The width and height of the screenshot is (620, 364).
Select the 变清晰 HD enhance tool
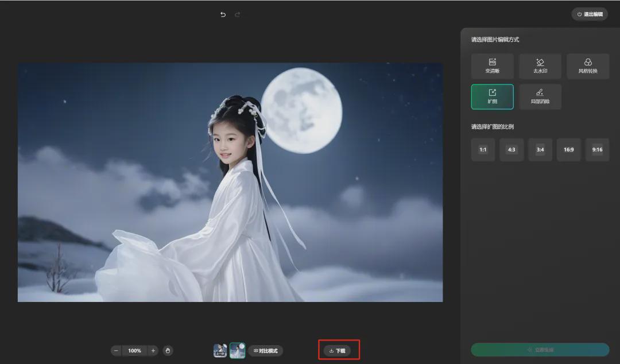tap(492, 66)
